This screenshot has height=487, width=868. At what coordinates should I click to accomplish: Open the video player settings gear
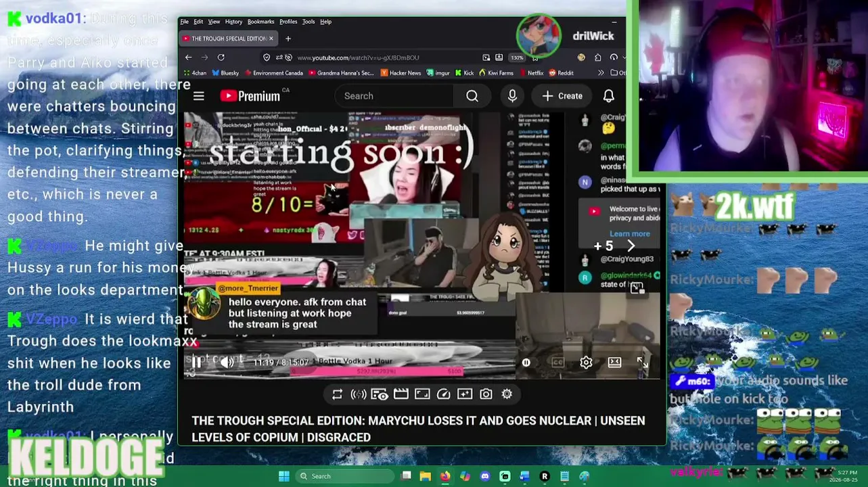(x=586, y=363)
